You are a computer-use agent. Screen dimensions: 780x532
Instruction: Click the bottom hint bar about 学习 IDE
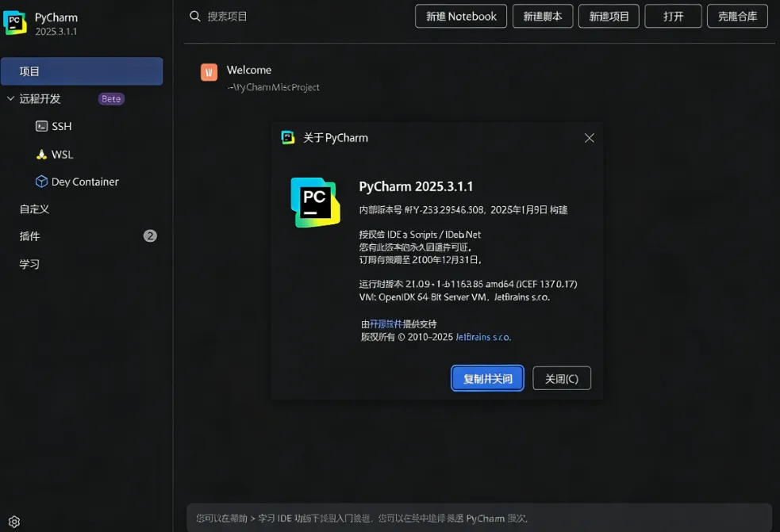point(479,518)
